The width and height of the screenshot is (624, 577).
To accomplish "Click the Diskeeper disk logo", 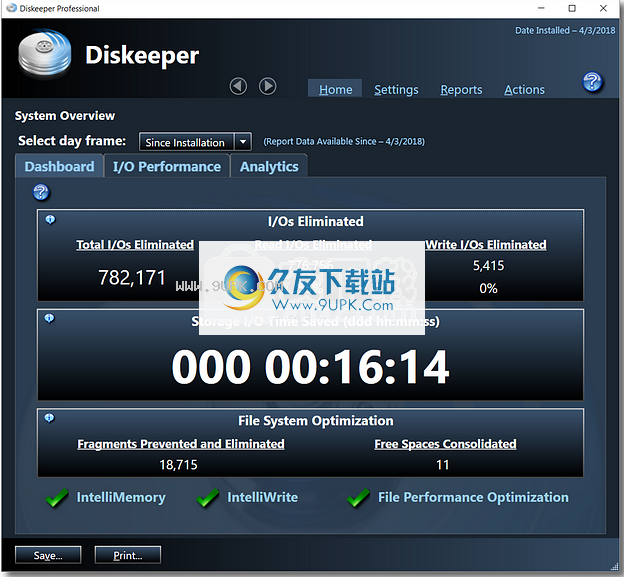I will click(45, 53).
